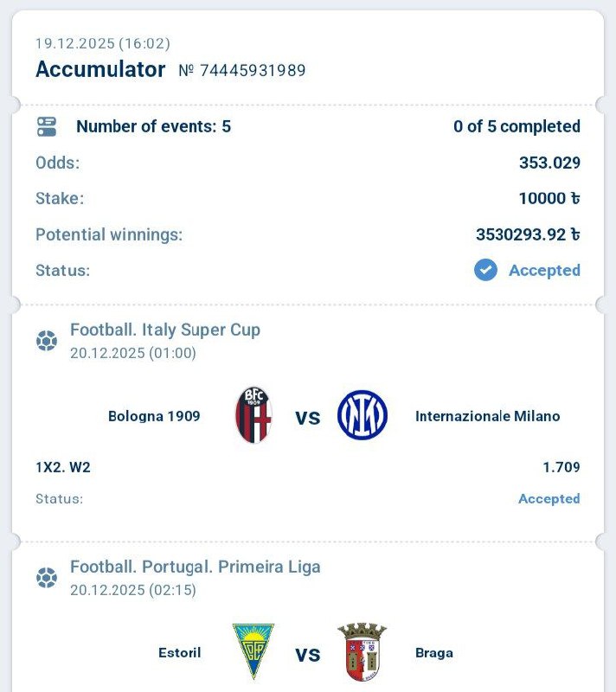The image size is (616, 692).
Task: Click the 1X2. W2 selection label
Action: tap(63, 468)
